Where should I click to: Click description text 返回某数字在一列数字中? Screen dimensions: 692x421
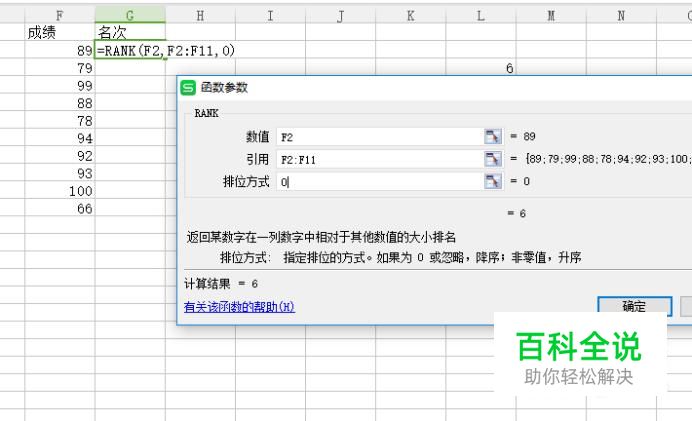(321, 237)
